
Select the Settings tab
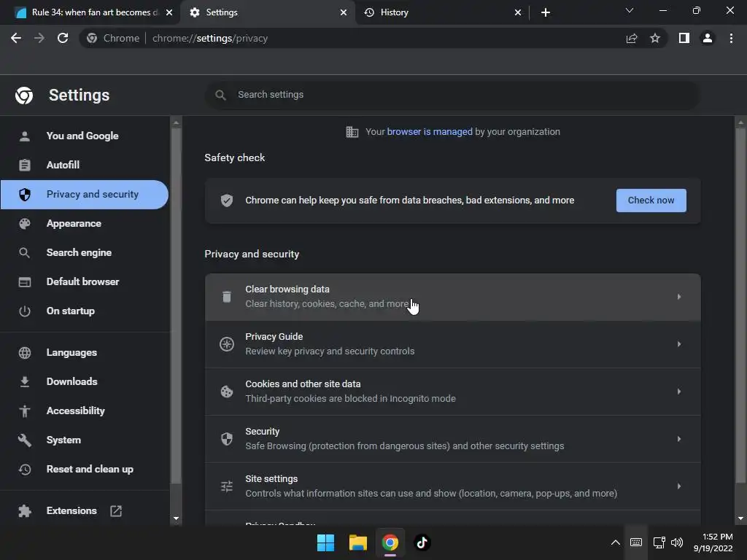[267, 12]
